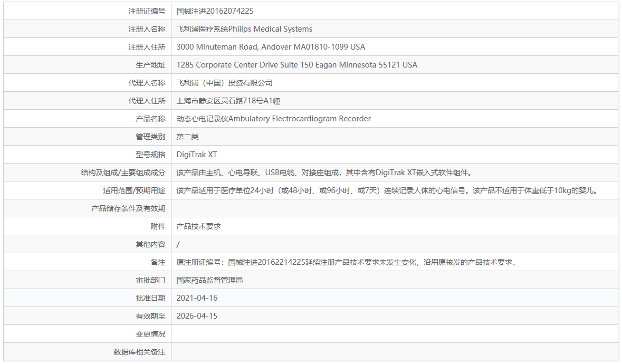Select expiry date 2026-04-15
The height and width of the screenshot is (364, 622).
click(x=197, y=316)
